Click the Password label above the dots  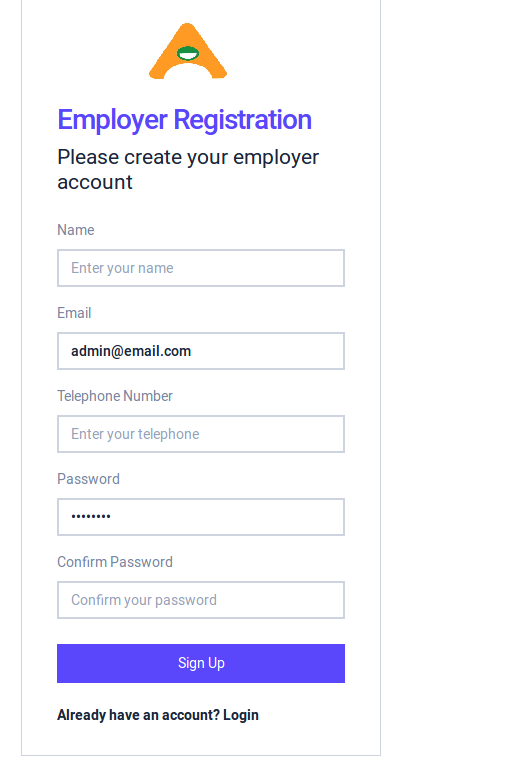coord(88,479)
